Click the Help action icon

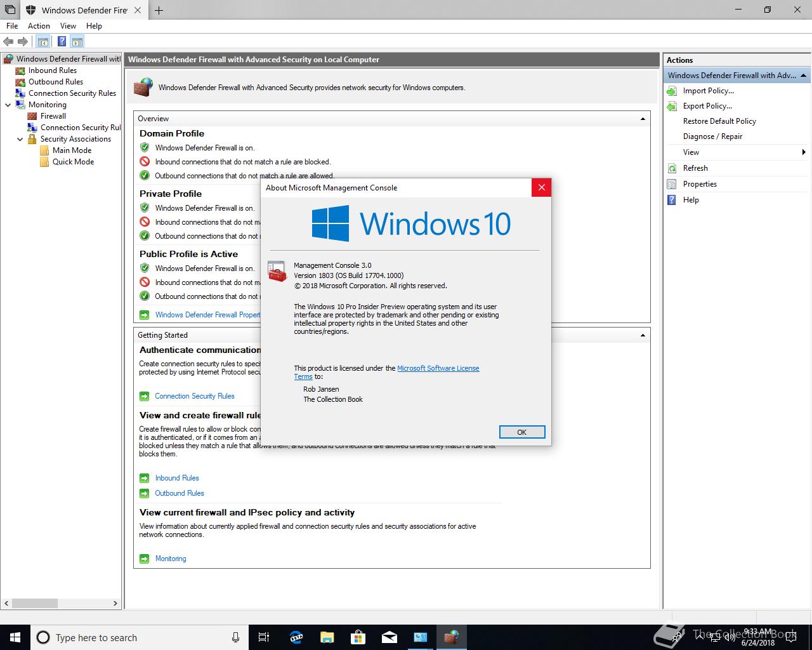point(672,200)
